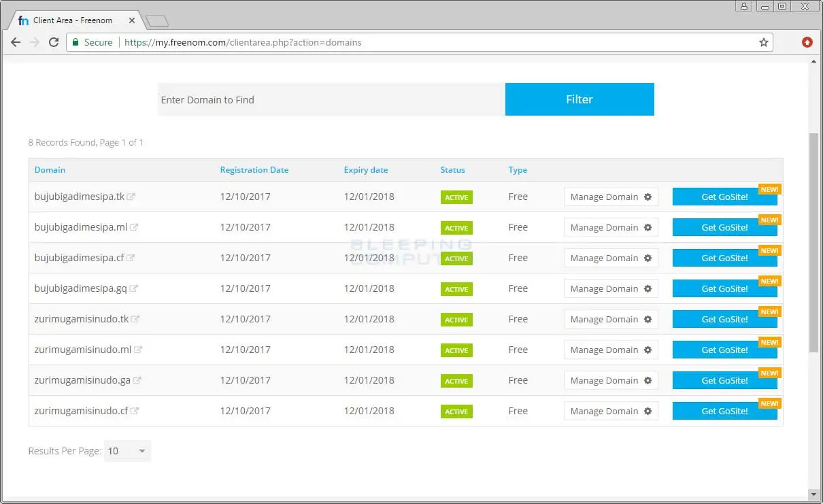The image size is (823, 504).
Task: Click domain name bujubigadimesipa.ml
Action: click(x=81, y=227)
